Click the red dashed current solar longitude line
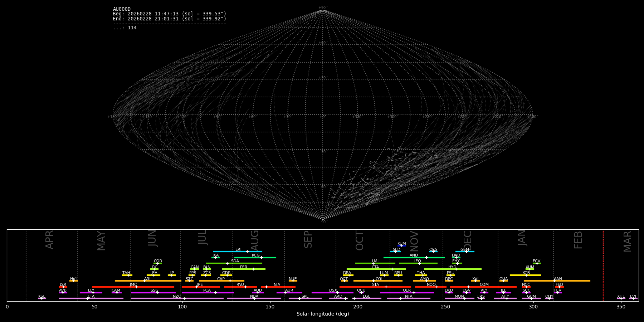The height and width of the screenshot is (322, 644). tap(603, 265)
